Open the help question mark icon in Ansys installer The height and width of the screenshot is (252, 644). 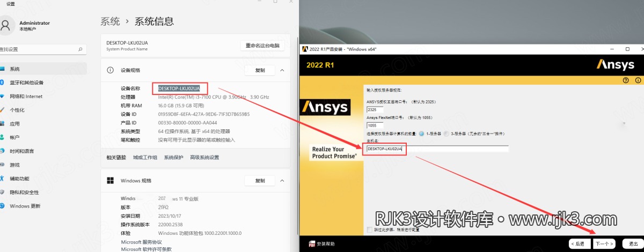click(626, 80)
